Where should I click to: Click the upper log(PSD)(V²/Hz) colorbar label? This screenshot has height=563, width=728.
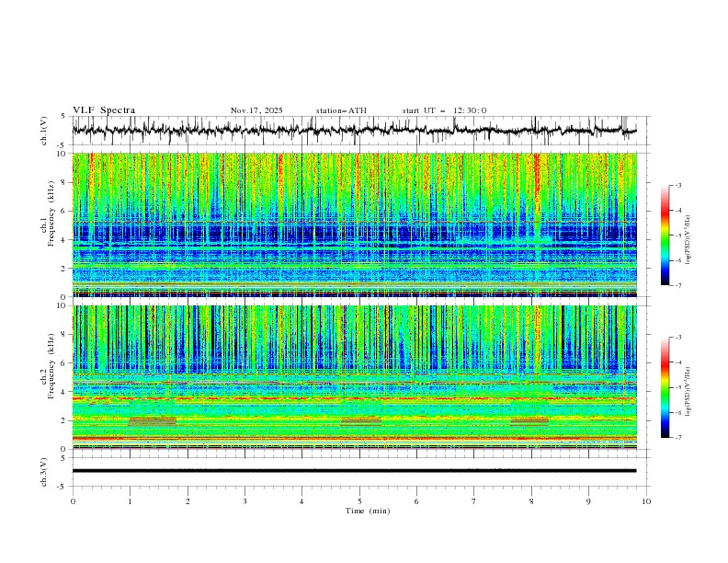pyautogui.click(x=688, y=240)
